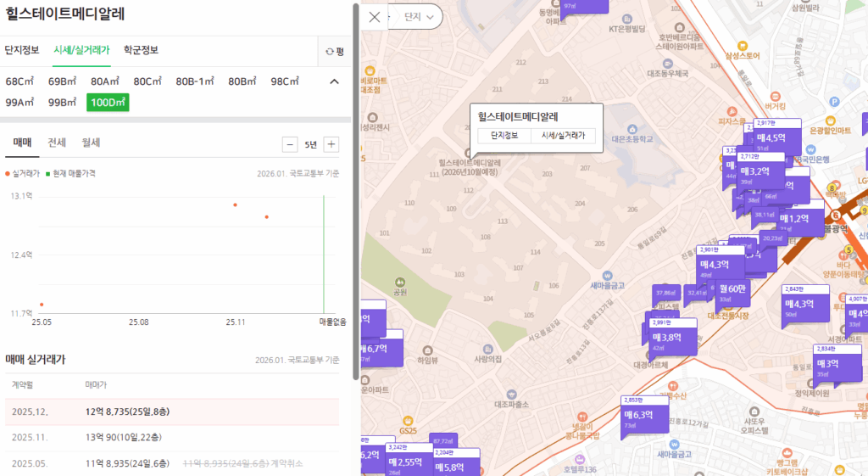Viewport: 868px width, 476px height.
Task: Open 단지정보 in map popup
Action: point(504,135)
